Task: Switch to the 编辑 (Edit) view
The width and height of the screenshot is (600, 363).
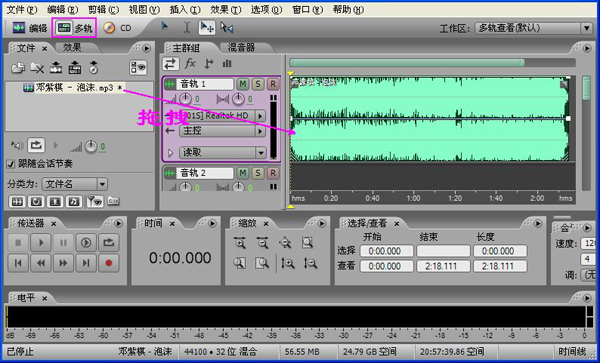Action: click(x=29, y=28)
